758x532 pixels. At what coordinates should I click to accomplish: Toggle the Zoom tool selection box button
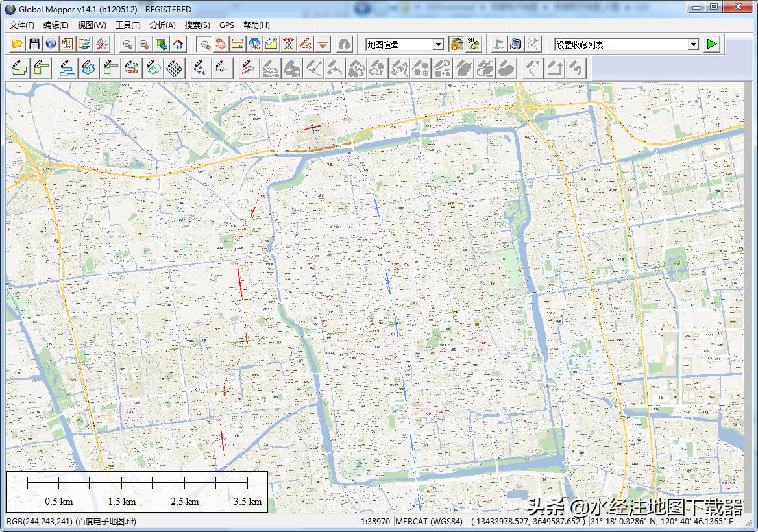point(204,45)
